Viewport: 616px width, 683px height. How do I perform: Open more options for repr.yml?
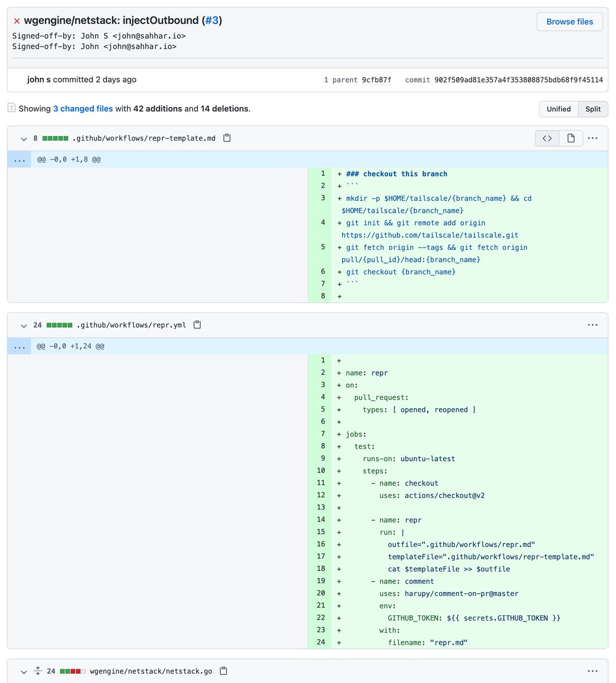point(593,325)
